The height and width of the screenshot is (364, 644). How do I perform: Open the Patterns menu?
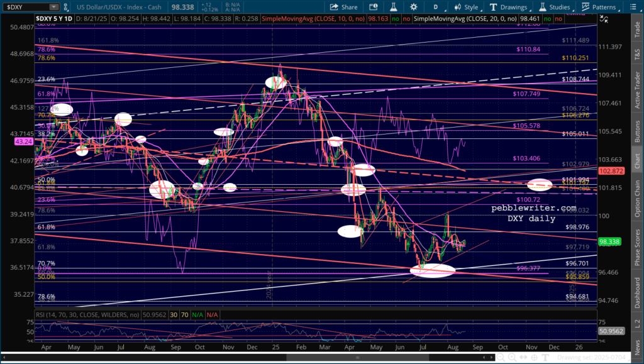tap(598, 8)
